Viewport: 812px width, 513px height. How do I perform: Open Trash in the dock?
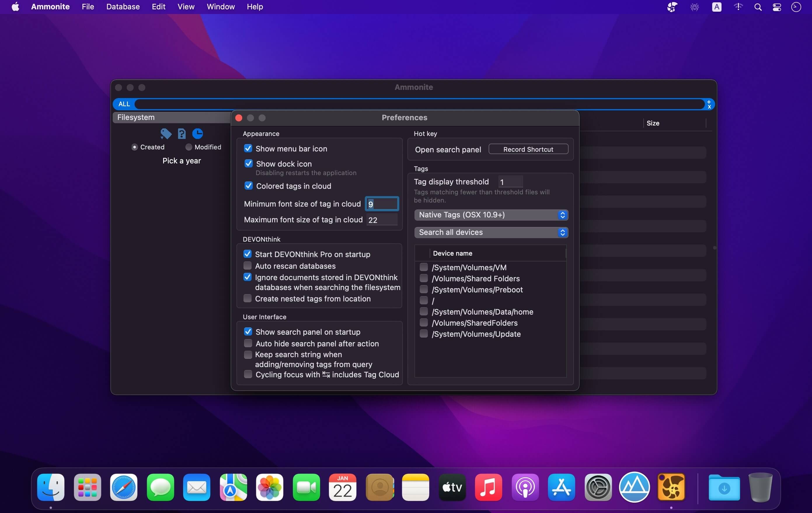760,487
